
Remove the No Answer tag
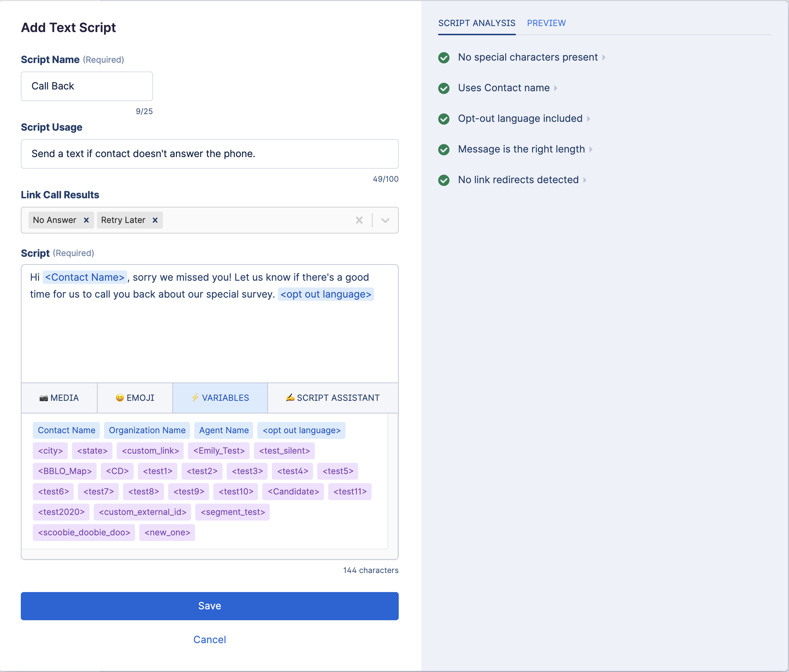86,220
